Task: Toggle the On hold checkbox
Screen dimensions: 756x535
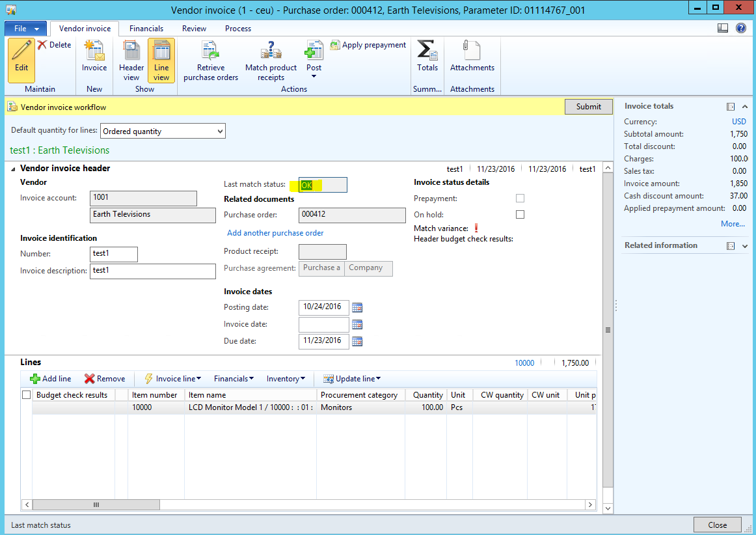Action: pyautogui.click(x=520, y=215)
